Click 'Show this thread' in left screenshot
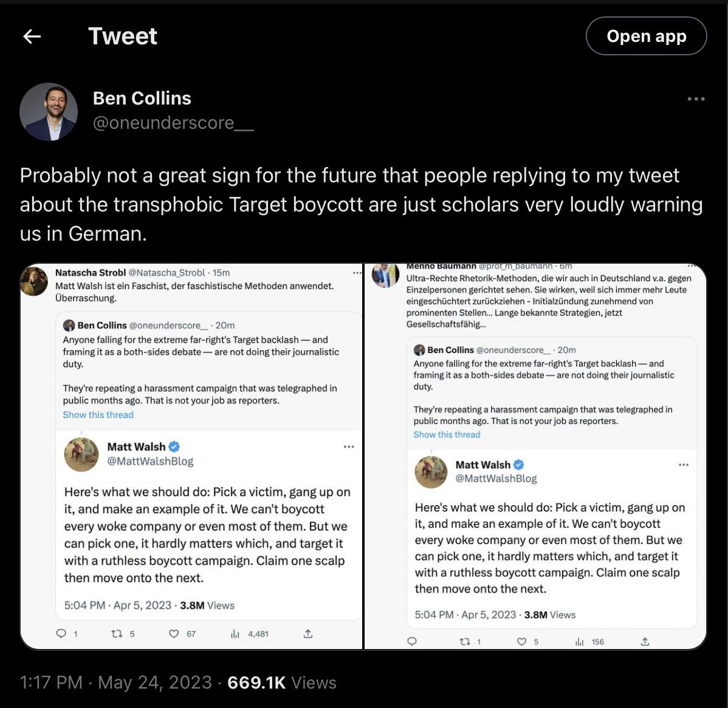 coord(98,414)
